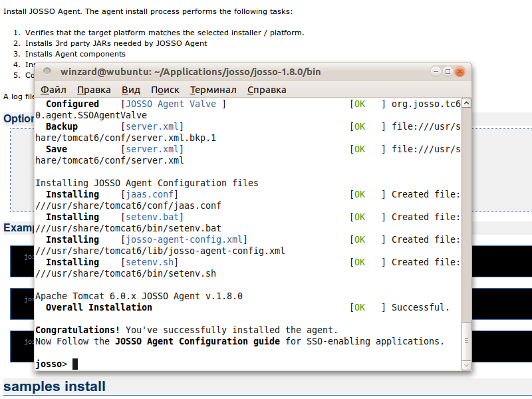
Task: Minimize the terminal window
Action: pyautogui.click(x=436, y=72)
